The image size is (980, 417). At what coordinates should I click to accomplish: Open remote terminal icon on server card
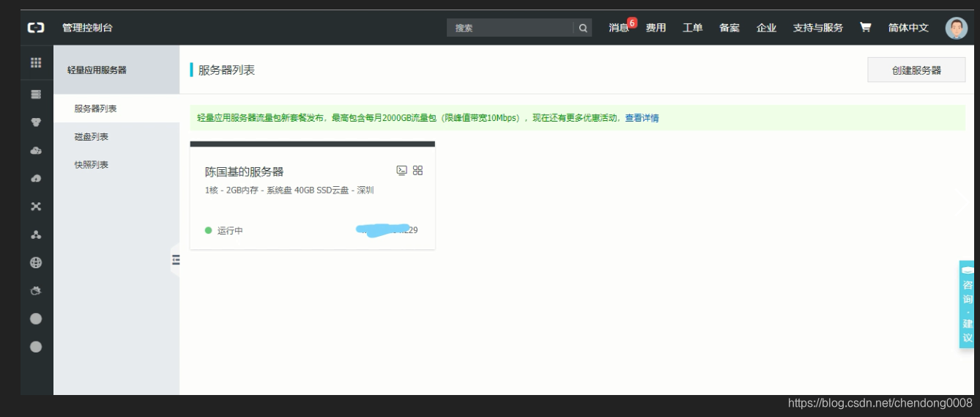(401, 170)
